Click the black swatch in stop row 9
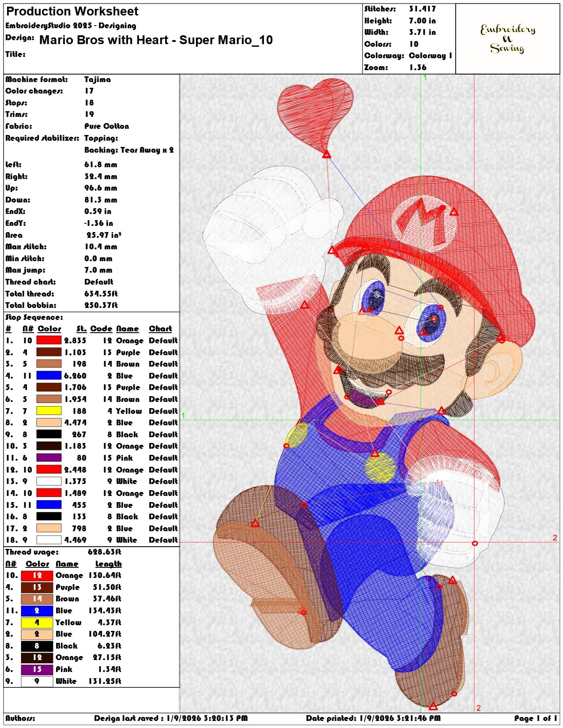This screenshot has width=563, height=728. click(x=49, y=434)
